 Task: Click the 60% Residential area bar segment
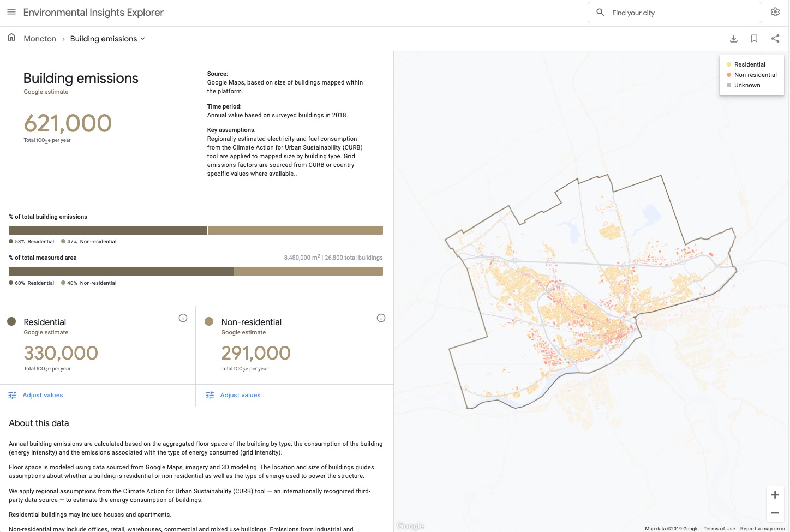click(x=121, y=271)
